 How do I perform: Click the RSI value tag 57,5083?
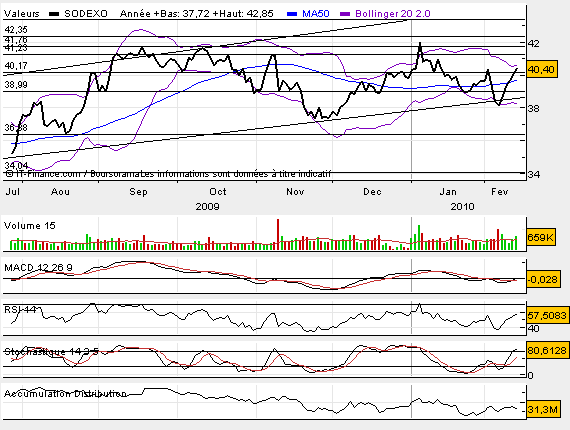pyautogui.click(x=547, y=315)
